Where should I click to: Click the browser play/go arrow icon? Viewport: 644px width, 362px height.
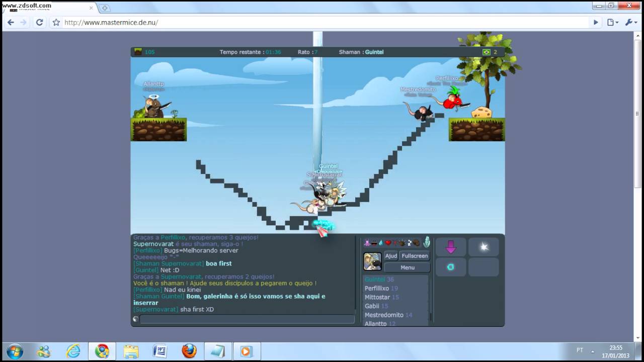596,22
